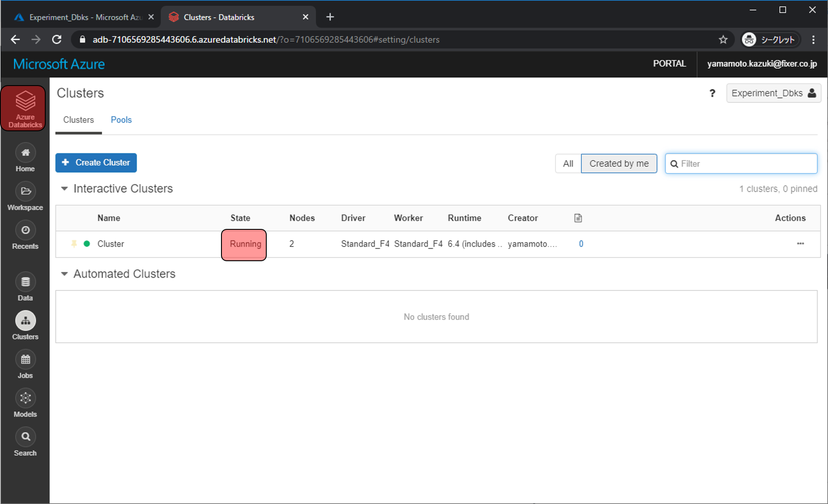Screen dimensions: 828x504
Task: Open the Experiment_Dbks user dropdown
Action: pyautogui.click(x=773, y=93)
